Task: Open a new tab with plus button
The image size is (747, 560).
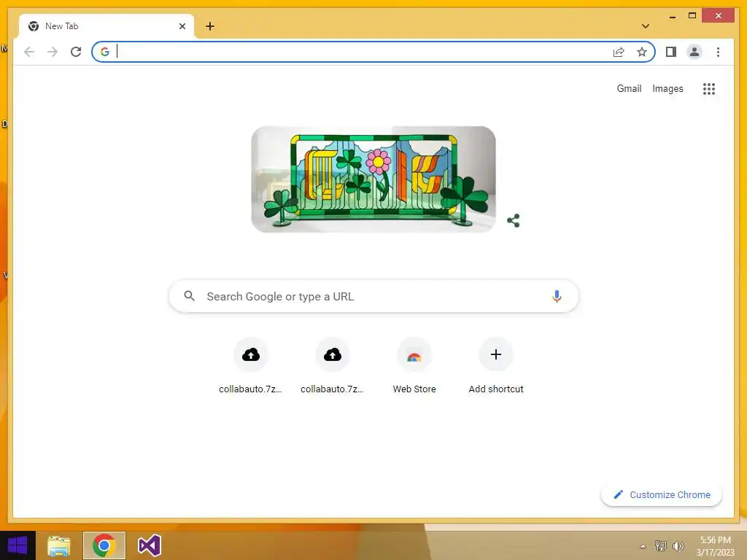Action: pos(210,26)
